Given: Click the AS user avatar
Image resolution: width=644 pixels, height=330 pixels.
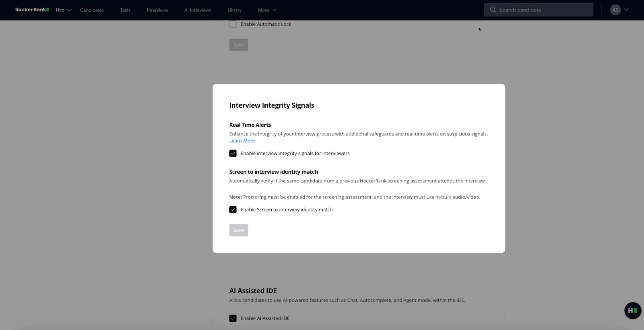Looking at the screenshot, I should (x=615, y=10).
